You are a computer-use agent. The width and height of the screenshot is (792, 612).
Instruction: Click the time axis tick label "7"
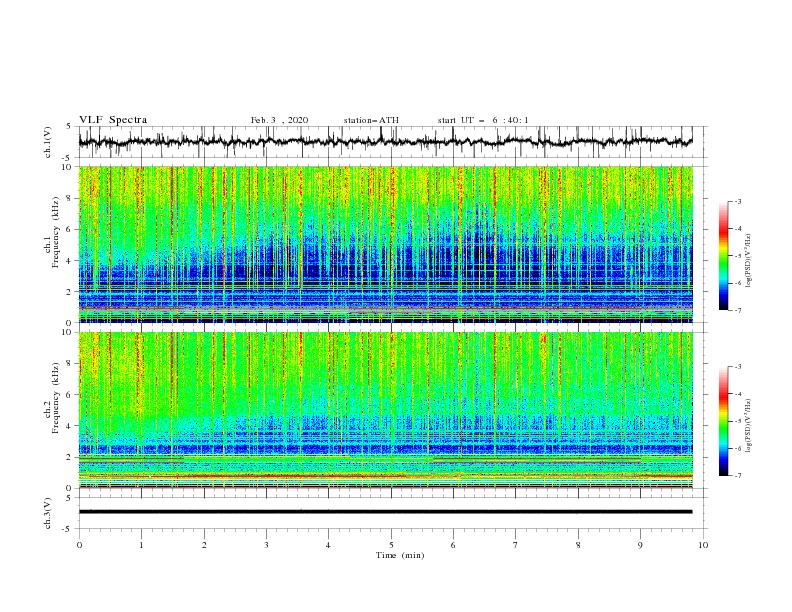[515, 545]
